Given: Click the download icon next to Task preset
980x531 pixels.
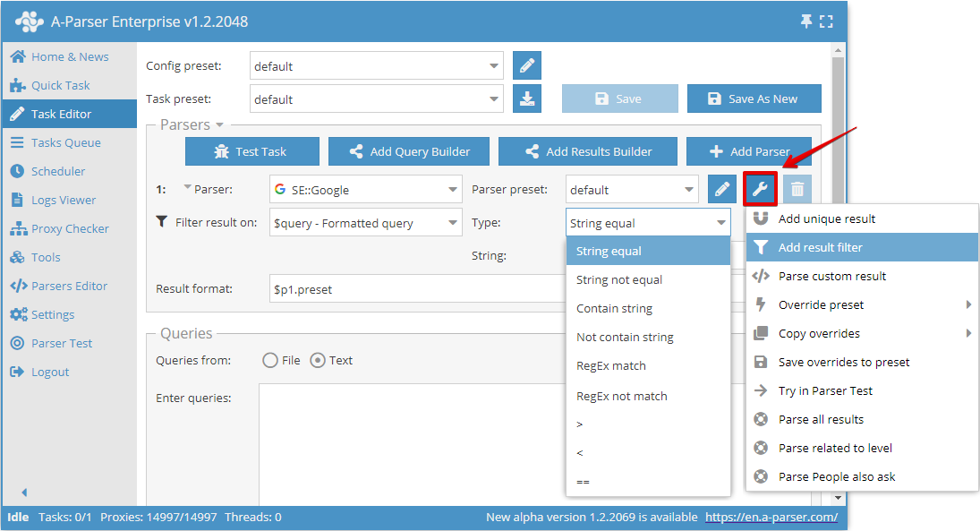Looking at the screenshot, I should (x=526, y=98).
